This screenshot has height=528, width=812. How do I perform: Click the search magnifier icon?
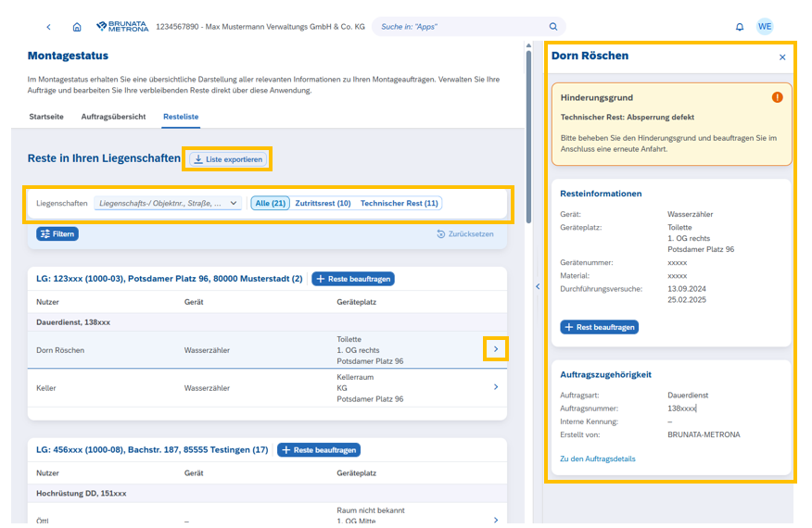(553, 27)
